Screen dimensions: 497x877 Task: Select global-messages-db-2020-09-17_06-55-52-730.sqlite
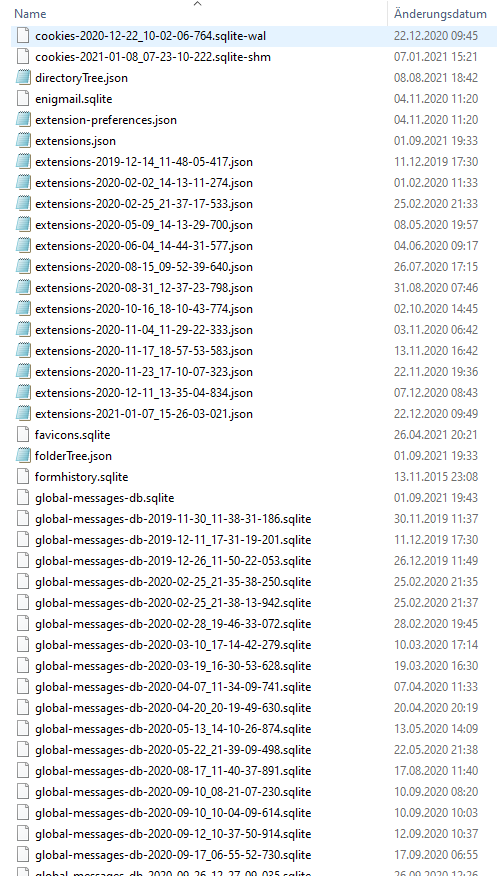(173, 855)
